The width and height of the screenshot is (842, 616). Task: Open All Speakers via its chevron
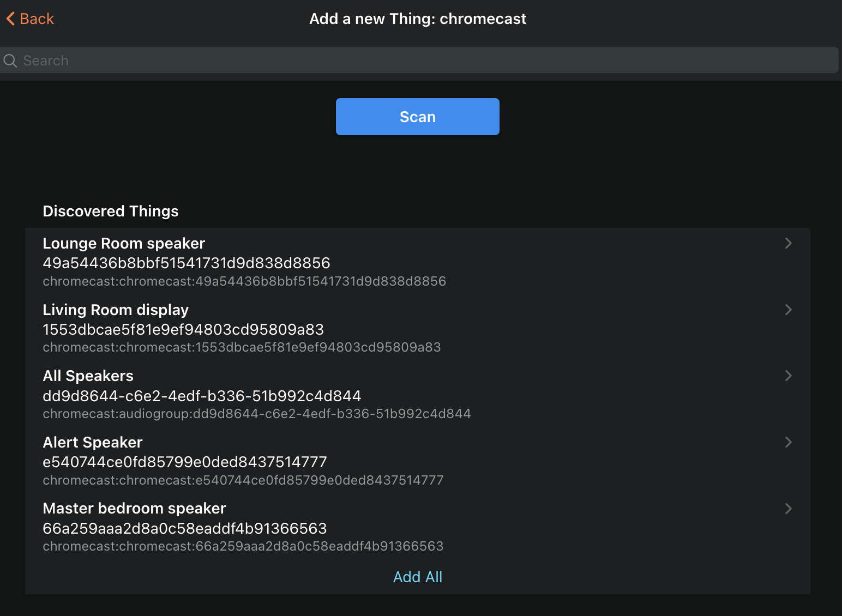click(x=788, y=376)
